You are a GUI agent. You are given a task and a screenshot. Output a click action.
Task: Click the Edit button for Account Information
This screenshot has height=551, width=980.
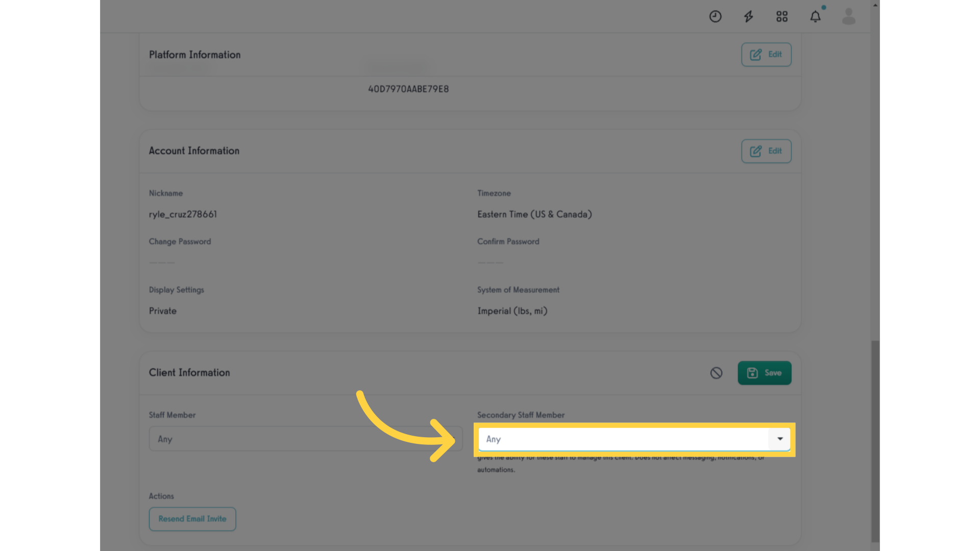766,151
